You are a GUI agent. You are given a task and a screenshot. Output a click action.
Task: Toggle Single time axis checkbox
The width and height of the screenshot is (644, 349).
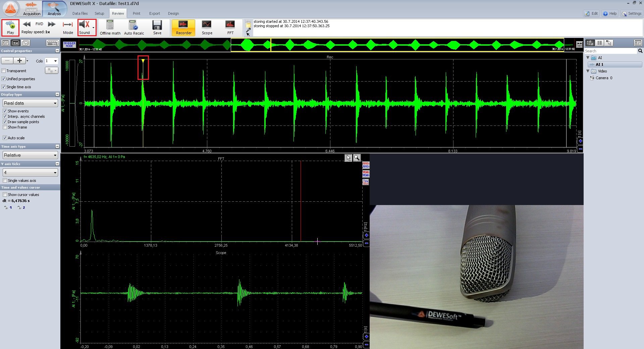[4, 87]
